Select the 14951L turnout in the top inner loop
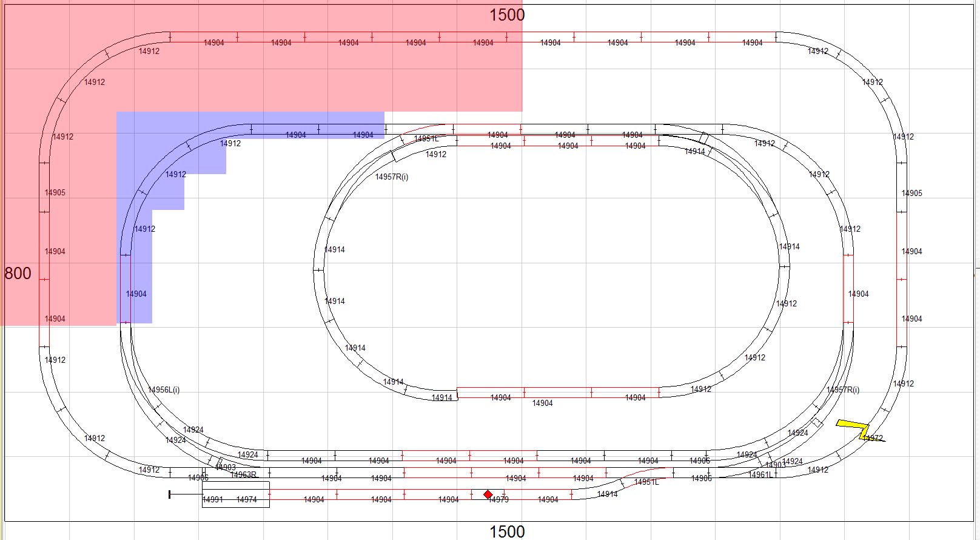The width and height of the screenshot is (980, 540). [426, 138]
